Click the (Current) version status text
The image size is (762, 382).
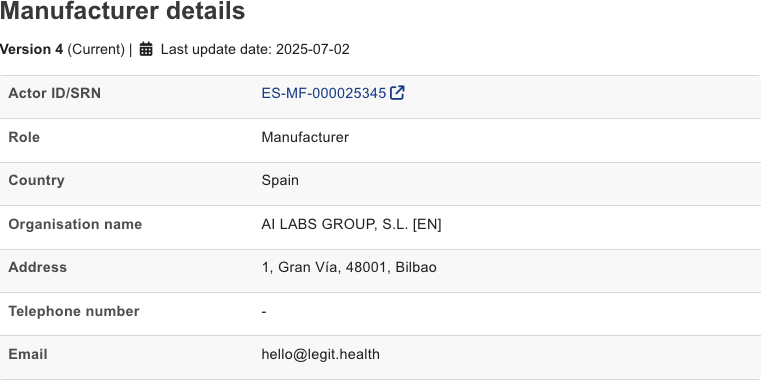pyautogui.click(x=96, y=50)
